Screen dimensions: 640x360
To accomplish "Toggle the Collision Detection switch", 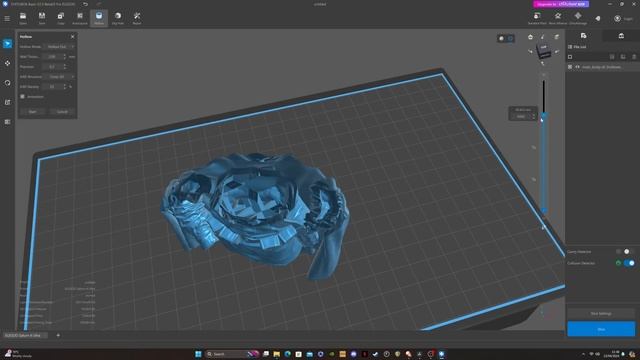I will [x=629, y=263].
